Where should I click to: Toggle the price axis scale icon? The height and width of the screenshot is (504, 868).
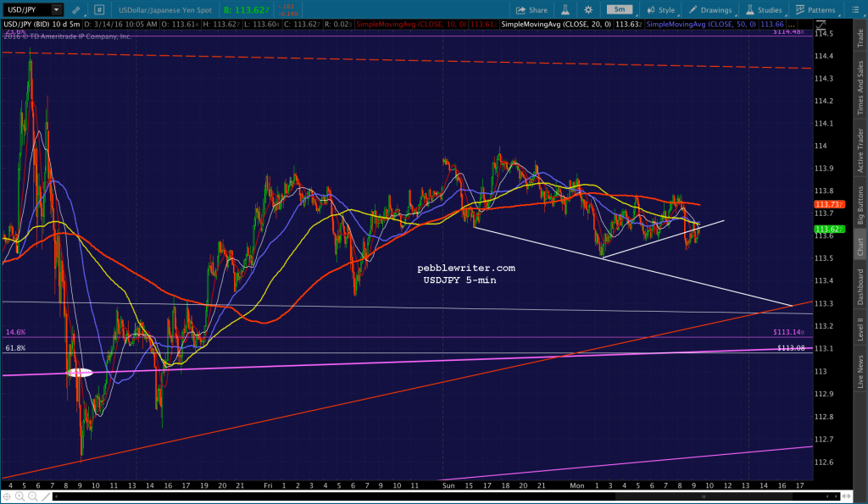pos(821,25)
